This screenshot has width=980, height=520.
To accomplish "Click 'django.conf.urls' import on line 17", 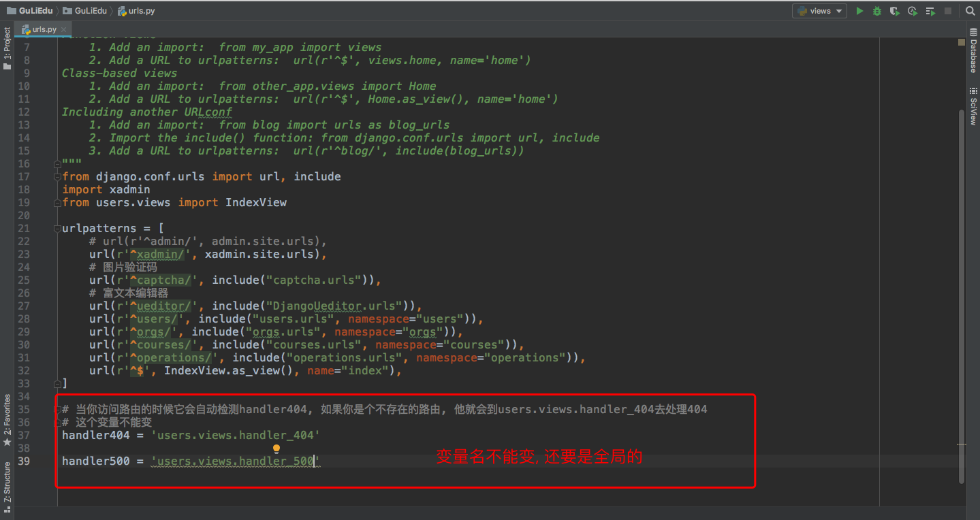I will [151, 176].
